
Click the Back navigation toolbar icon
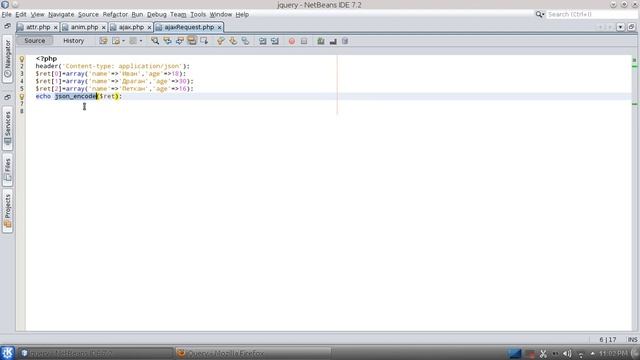116,41
